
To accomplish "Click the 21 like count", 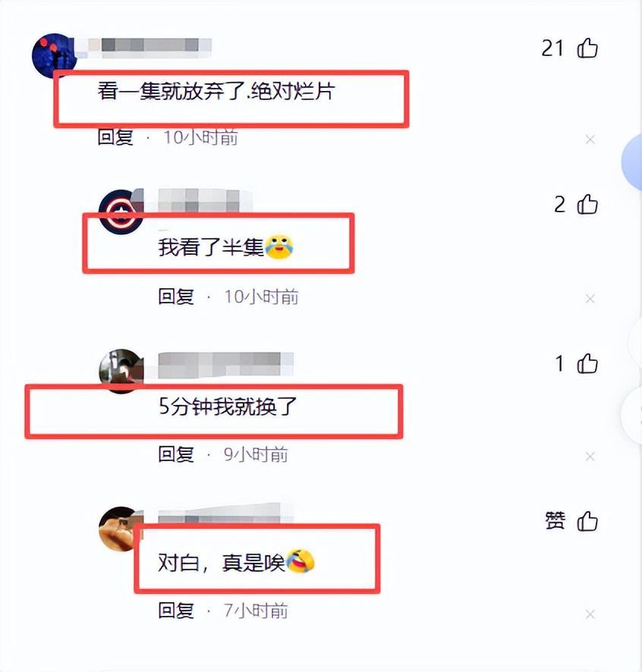I will pos(552,48).
